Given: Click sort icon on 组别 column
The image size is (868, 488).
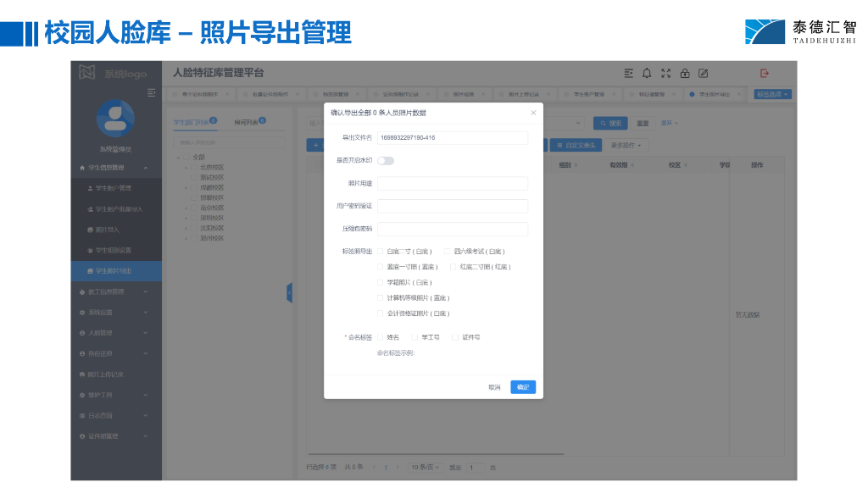Looking at the screenshot, I should (x=576, y=165).
